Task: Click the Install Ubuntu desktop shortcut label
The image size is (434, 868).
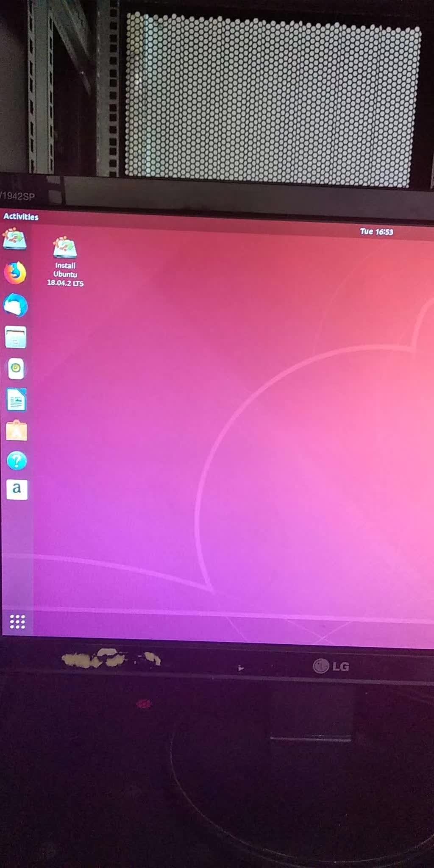Action: [x=65, y=270]
